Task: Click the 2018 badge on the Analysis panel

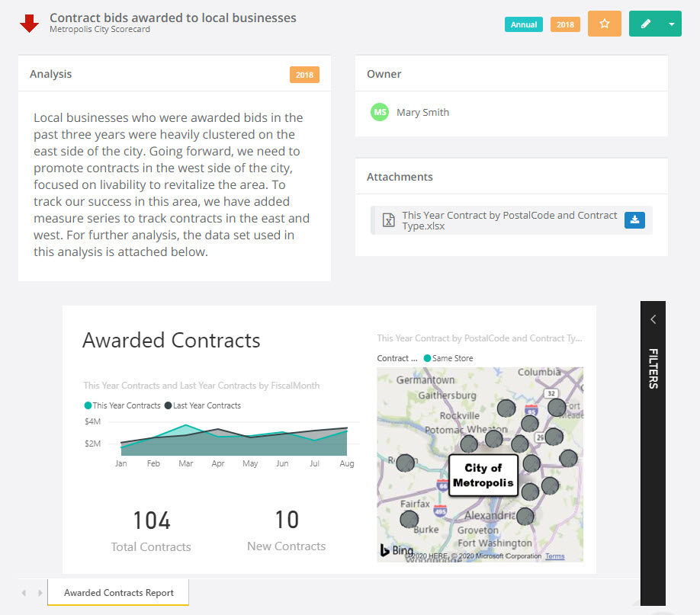Action: click(x=304, y=74)
